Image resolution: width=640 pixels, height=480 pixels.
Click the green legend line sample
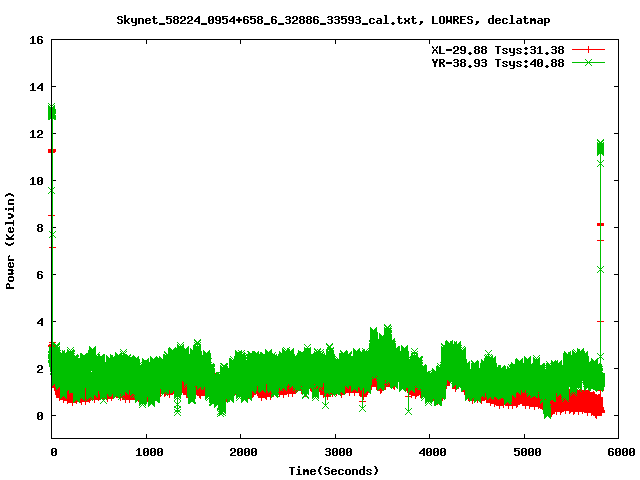[x=588, y=62]
